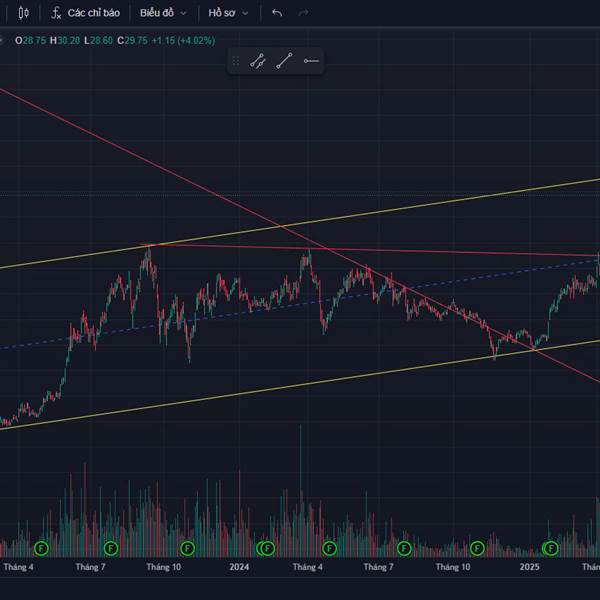Expand the Biểu đồ dropdown

point(163,13)
